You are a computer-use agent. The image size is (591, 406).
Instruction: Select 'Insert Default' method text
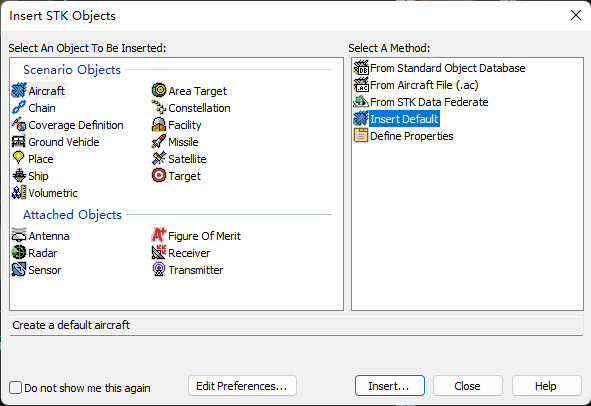(x=404, y=119)
